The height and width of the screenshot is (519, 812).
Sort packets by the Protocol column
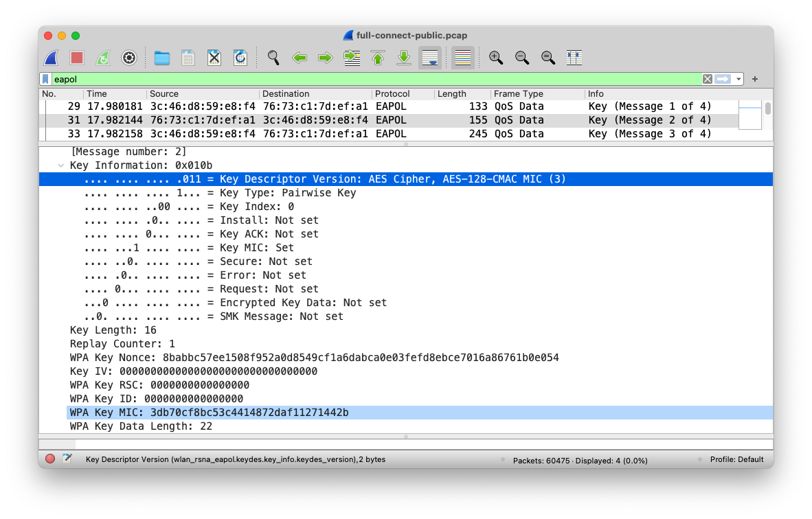point(392,94)
